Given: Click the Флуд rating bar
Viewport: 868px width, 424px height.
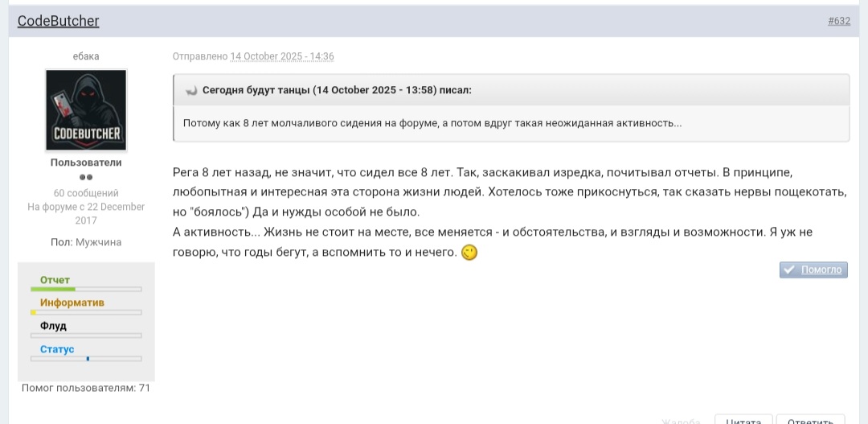Looking at the screenshot, I should pos(86,335).
